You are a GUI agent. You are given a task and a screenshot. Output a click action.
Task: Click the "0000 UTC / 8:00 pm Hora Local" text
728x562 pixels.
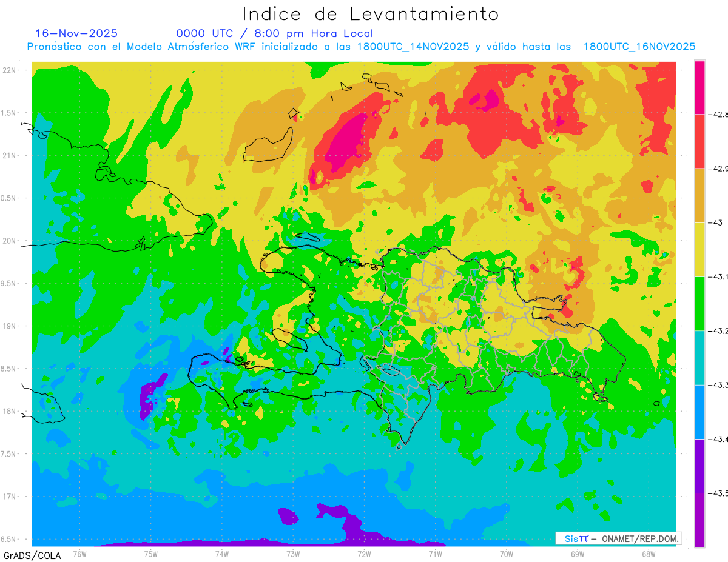point(274,33)
